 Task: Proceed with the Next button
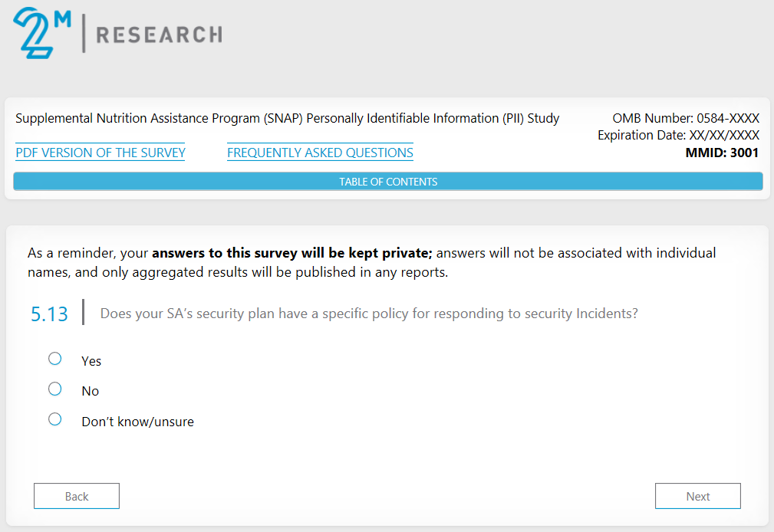click(x=697, y=496)
